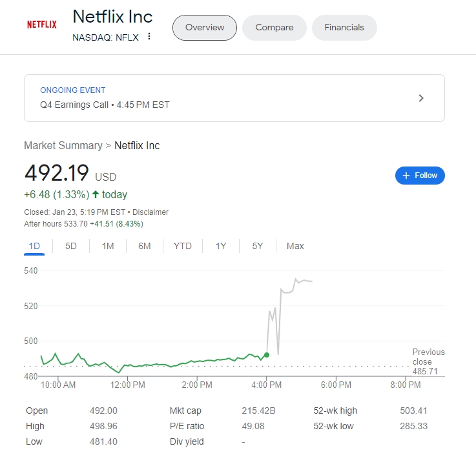476x455 pixels.
Task: Open the Market Summary breadcrumb link
Action: click(x=63, y=146)
